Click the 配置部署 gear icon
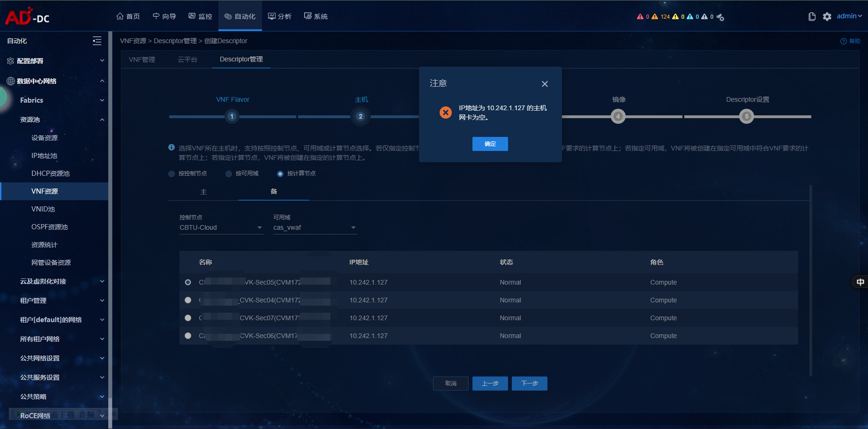The width and height of the screenshot is (868, 429). point(10,61)
